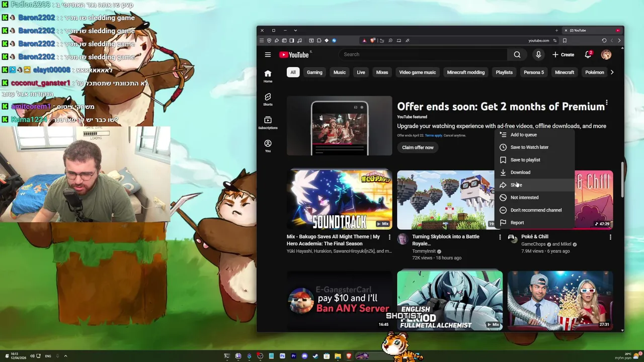
Task: Click the search magnifier button
Action: (517, 54)
